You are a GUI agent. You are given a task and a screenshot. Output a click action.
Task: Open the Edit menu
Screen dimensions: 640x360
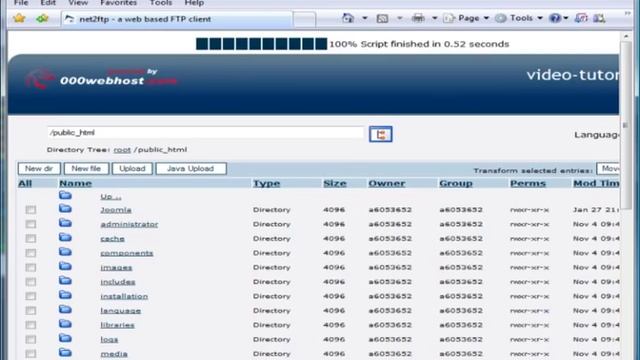pos(48,3)
